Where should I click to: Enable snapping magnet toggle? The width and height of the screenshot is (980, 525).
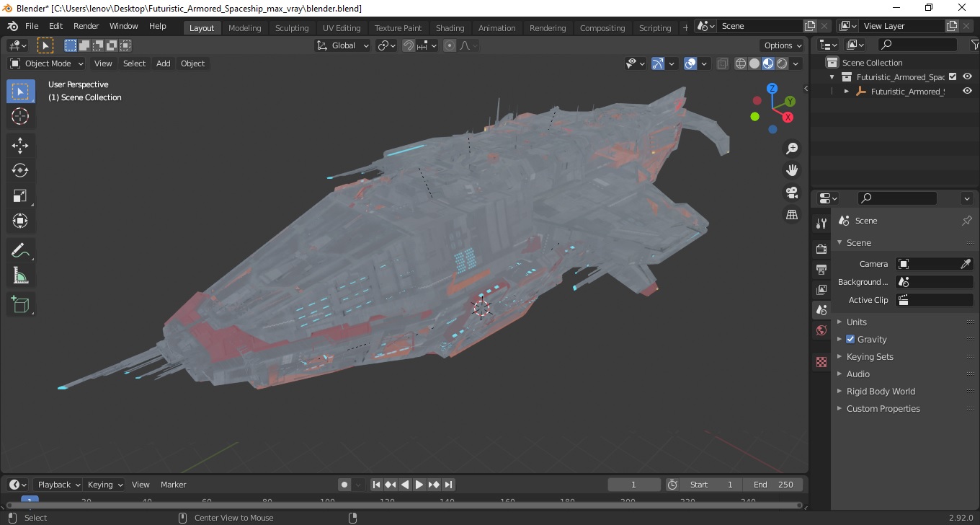pos(409,45)
